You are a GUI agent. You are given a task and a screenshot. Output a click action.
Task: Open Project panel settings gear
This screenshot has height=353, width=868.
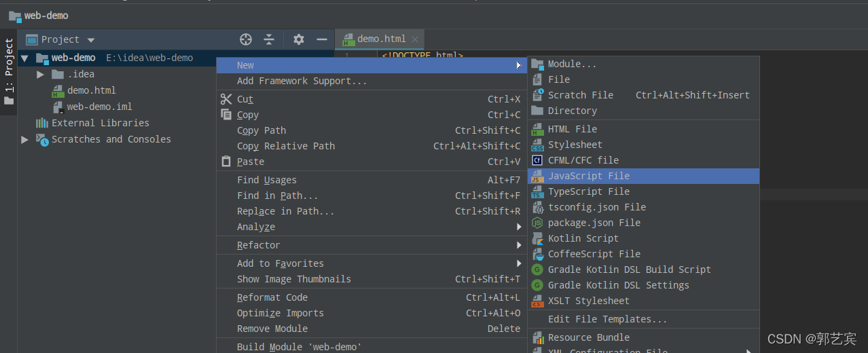tap(299, 39)
